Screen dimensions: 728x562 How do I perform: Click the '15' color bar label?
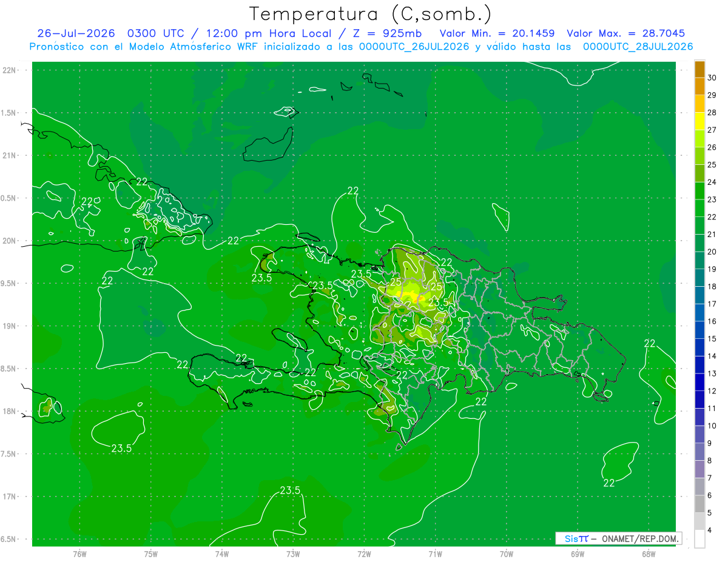[712, 339]
